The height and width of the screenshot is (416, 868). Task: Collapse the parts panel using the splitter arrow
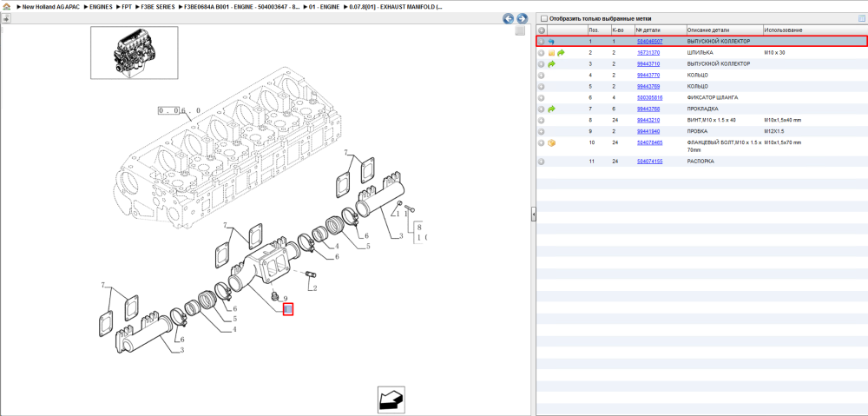533,214
